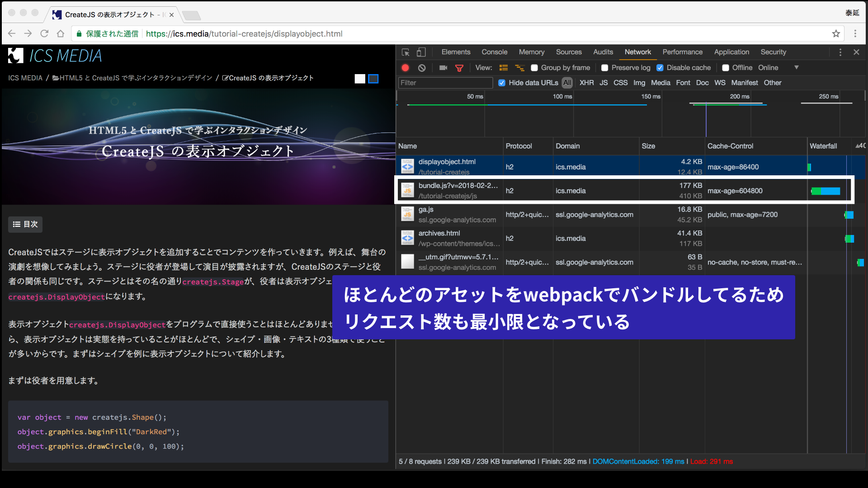
Task: Focus the network Filter text field
Action: (x=445, y=83)
